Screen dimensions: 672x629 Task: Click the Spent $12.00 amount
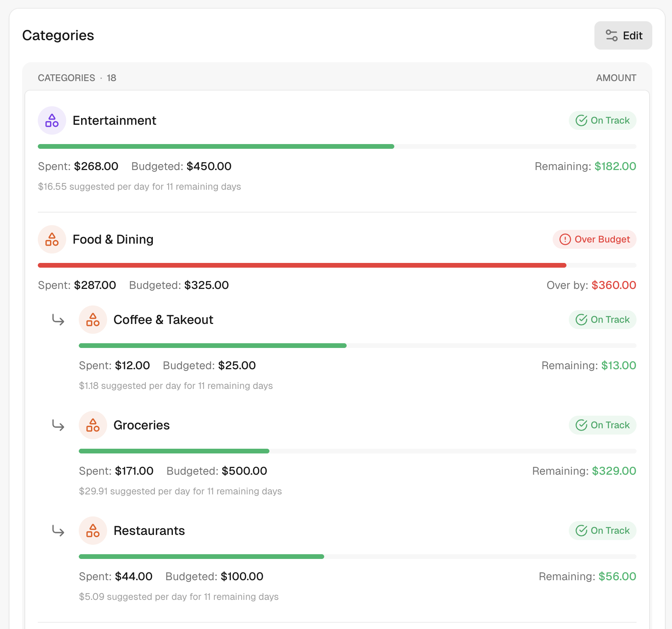[132, 365]
